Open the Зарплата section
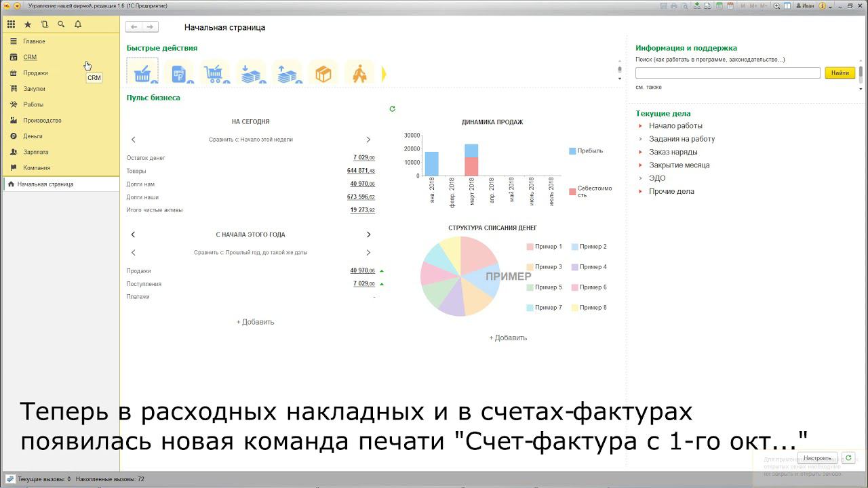Screen dimensions: 868x488 tap(61, 152)
